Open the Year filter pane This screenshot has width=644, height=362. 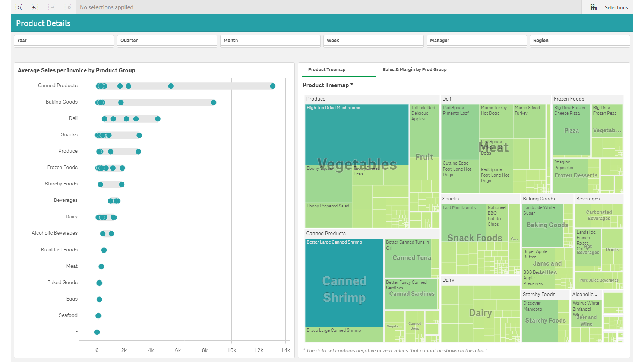64,41
